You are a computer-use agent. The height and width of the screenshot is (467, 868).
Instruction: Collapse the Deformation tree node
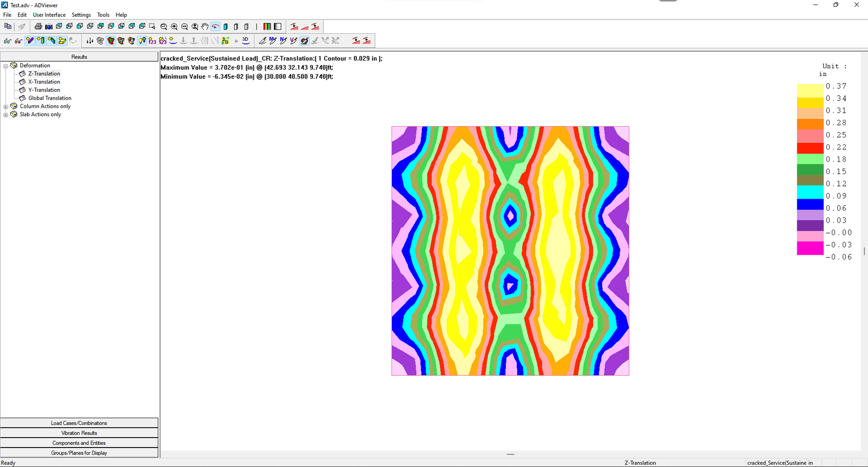tap(6, 66)
